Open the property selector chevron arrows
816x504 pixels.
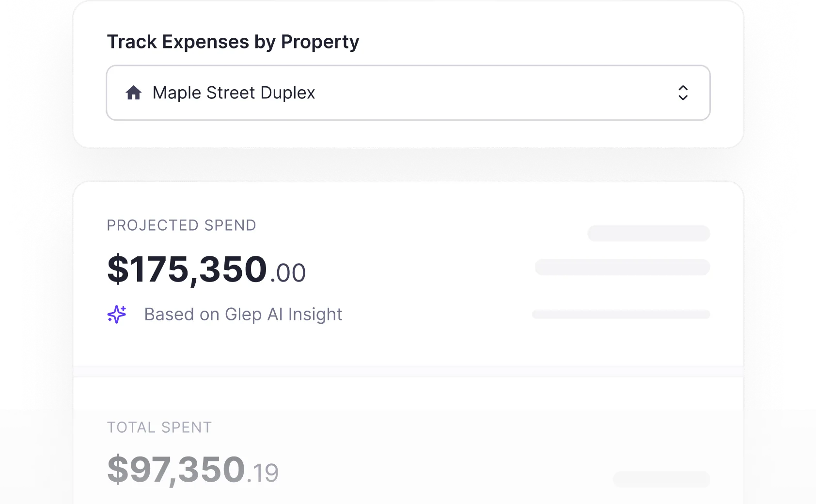point(683,93)
